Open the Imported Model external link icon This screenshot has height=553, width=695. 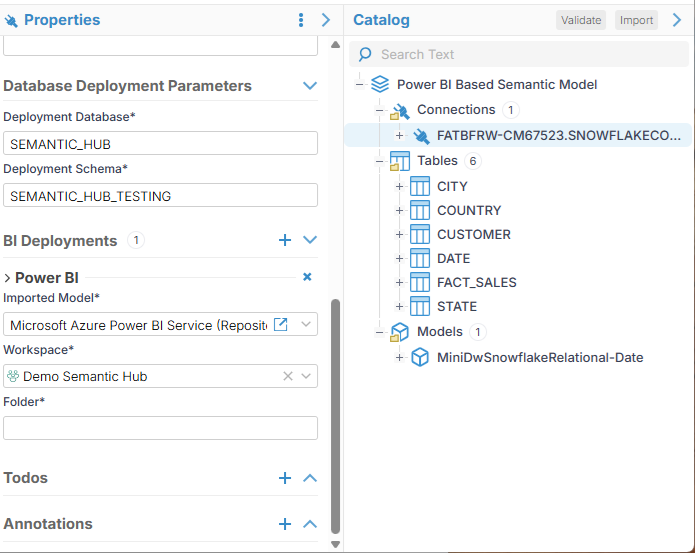[x=281, y=324]
